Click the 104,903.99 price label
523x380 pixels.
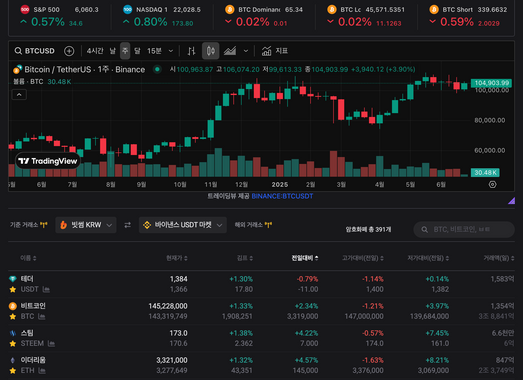click(x=492, y=83)
